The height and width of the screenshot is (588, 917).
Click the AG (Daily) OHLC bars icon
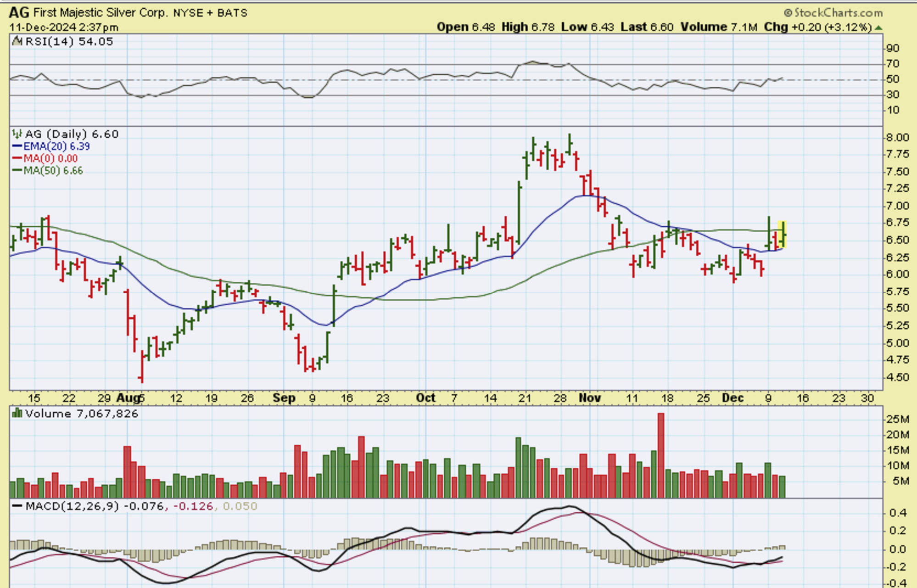point(17,134)
